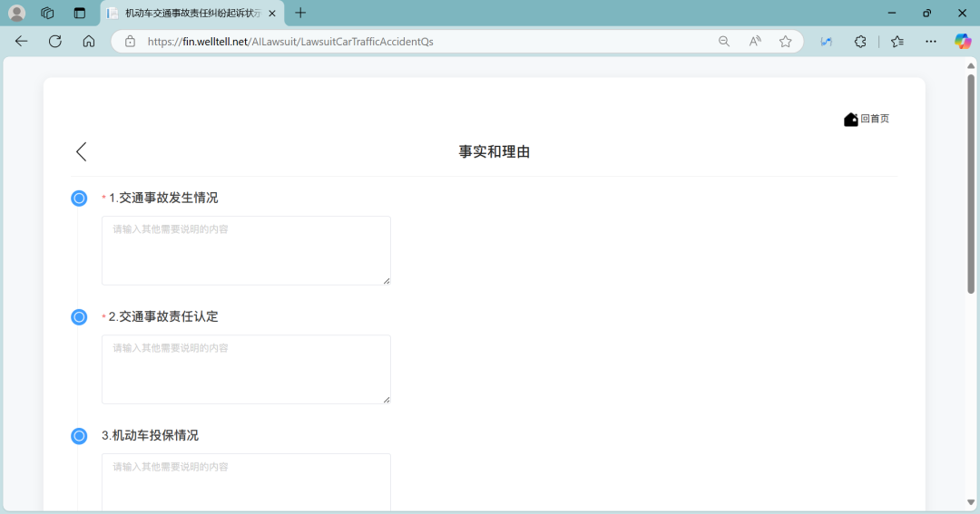Open the Copilot sidebar icon
Image resolution: width=980 pixels, height=514 pixels.
tap(962, 41)
